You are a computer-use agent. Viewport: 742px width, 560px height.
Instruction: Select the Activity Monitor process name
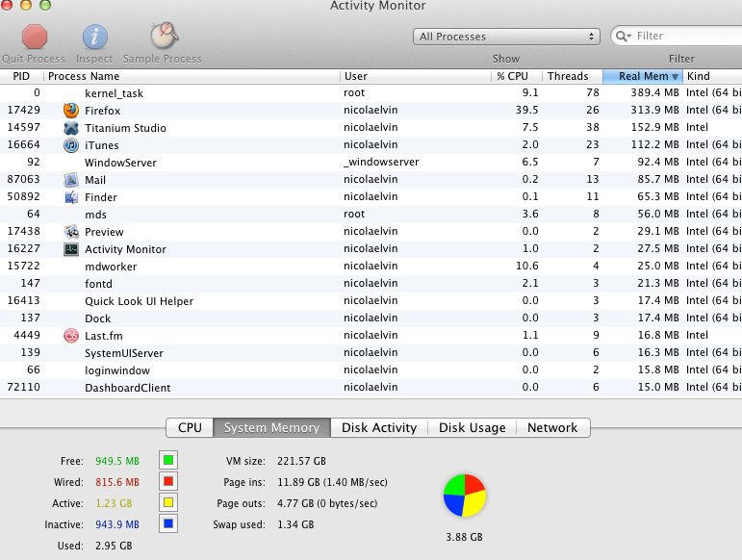click(x=125, y=249)
